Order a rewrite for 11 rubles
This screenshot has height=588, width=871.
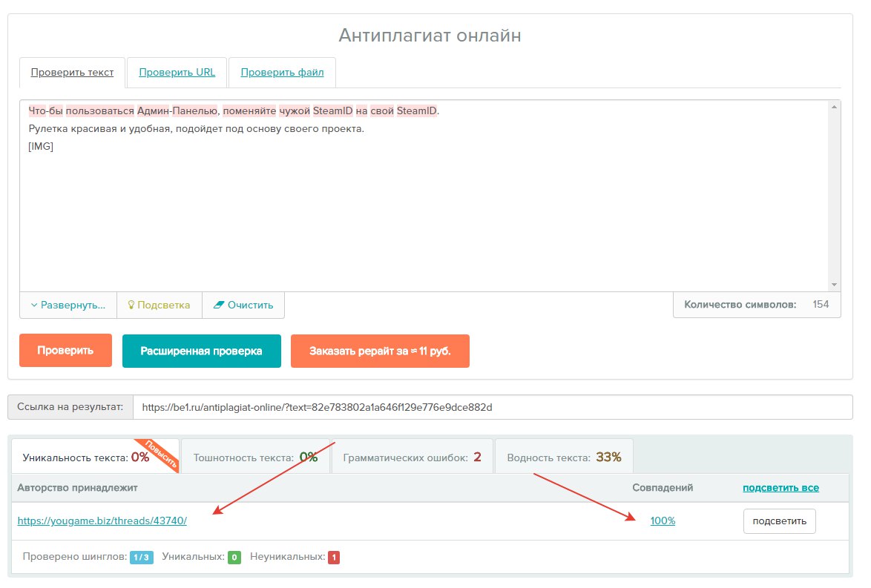point(380,351)
